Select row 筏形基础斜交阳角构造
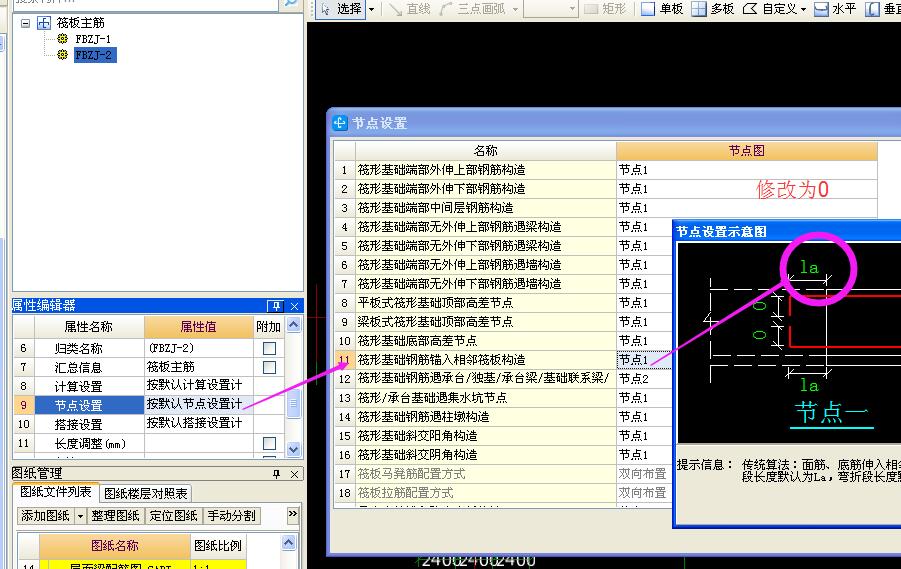 pyautogui.click(x=486, y=436)
